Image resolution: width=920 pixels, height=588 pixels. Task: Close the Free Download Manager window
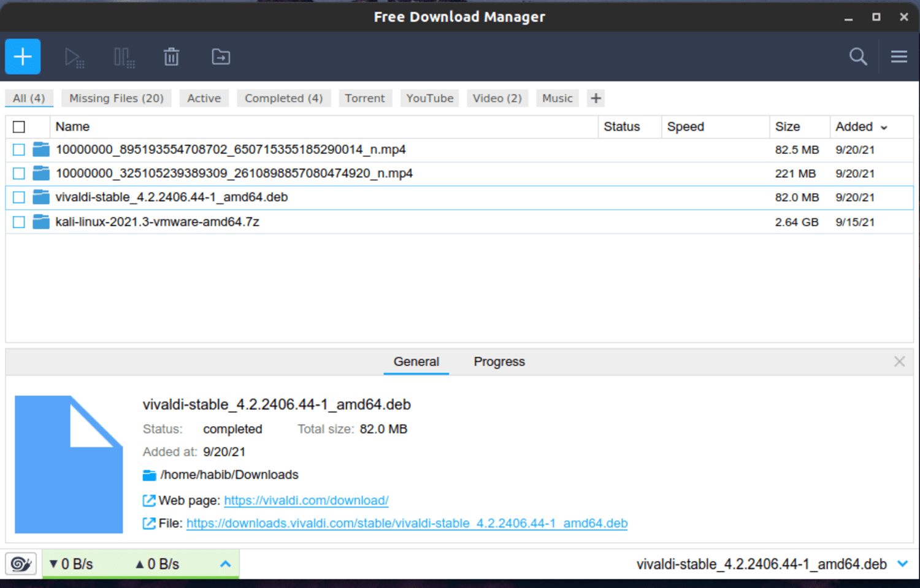point(904,17)
